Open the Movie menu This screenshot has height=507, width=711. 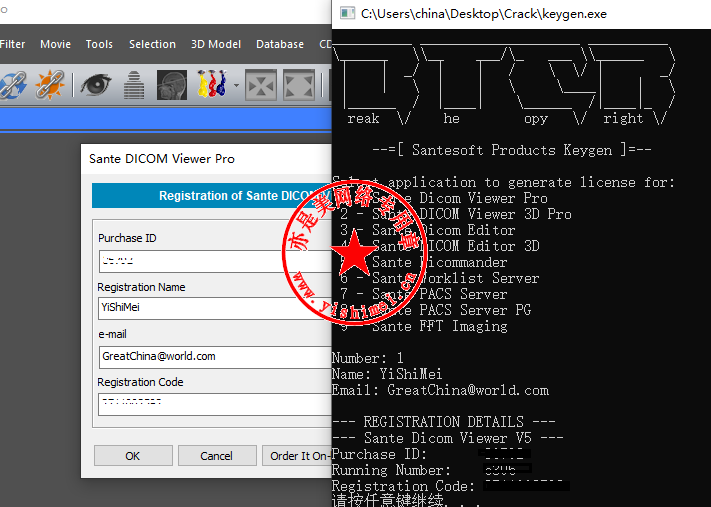pos(55,44)
